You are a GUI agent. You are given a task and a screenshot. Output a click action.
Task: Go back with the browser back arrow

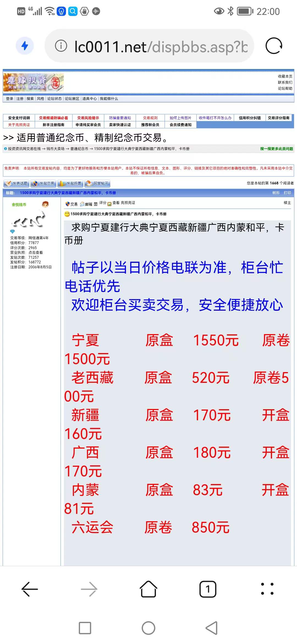(30, 589)
